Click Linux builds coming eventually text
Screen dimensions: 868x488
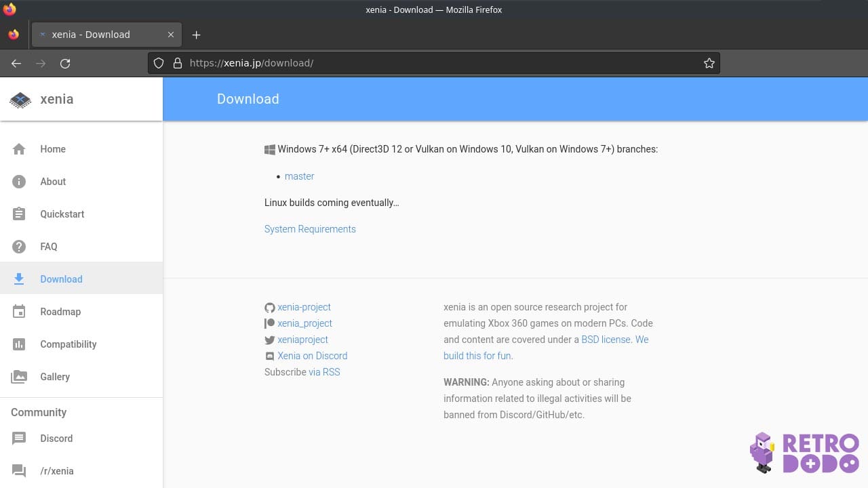pos(332,203)
